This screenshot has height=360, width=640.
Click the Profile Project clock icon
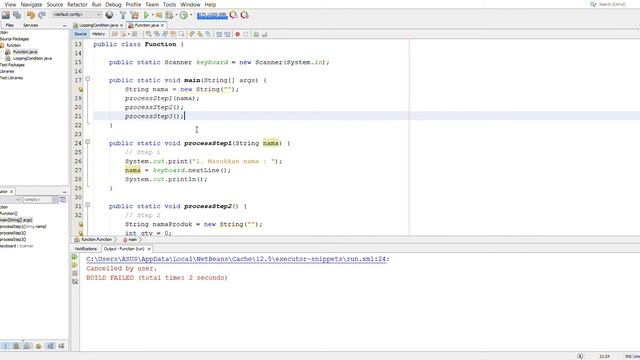(184, 15)
